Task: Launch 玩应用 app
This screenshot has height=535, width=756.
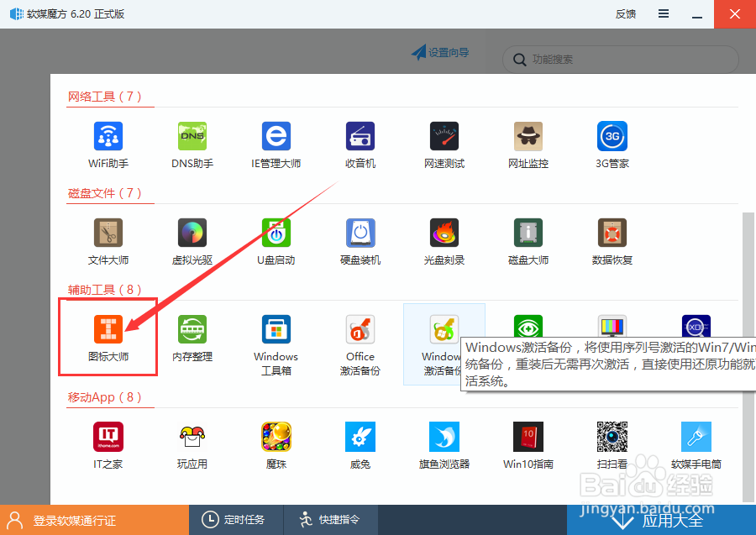Action: point(192,445)
